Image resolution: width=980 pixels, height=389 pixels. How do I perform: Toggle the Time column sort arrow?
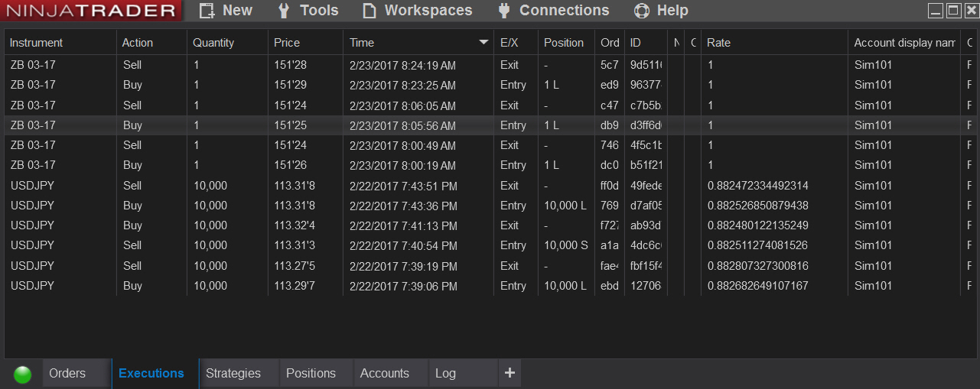(x=483, y=42)
